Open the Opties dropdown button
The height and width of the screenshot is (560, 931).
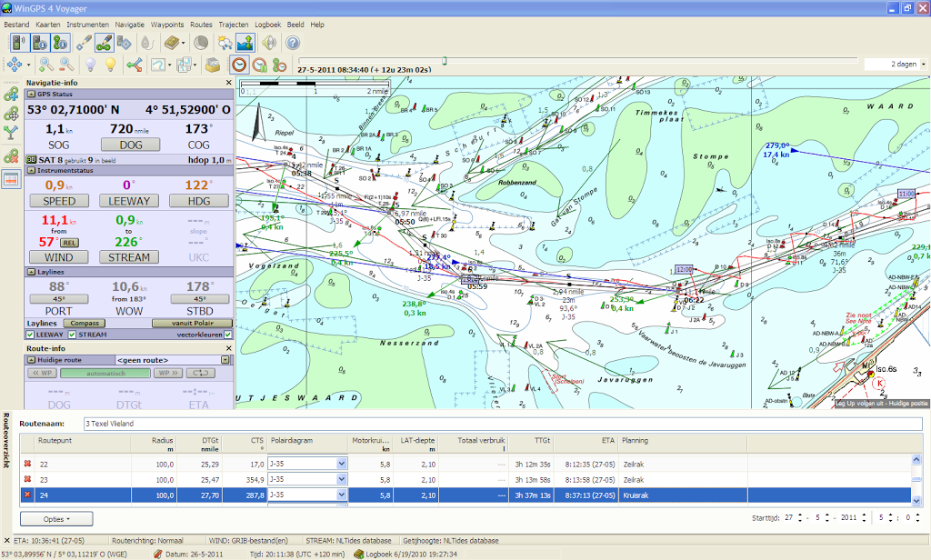[56, 519]
